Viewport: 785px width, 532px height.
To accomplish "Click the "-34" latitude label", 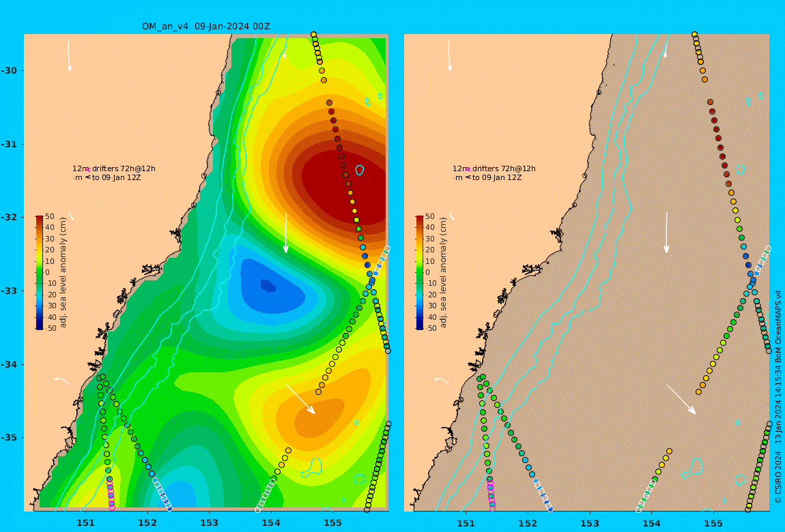I will [8, 364].
